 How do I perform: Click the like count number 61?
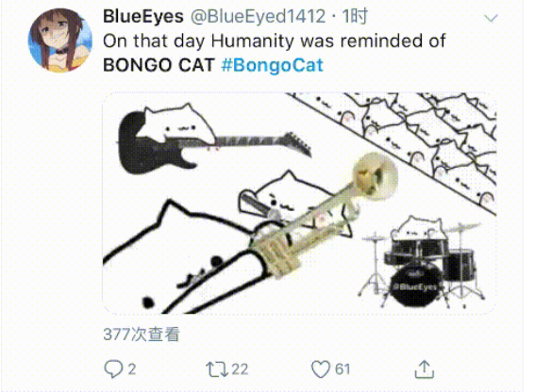click(x=342, y=369)
